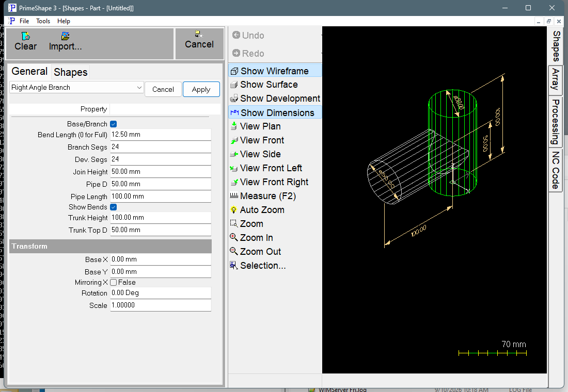Viewport: 568px width, 392px height.
Task: Edit the Trunk Top D value field
Action: point(161,230)
